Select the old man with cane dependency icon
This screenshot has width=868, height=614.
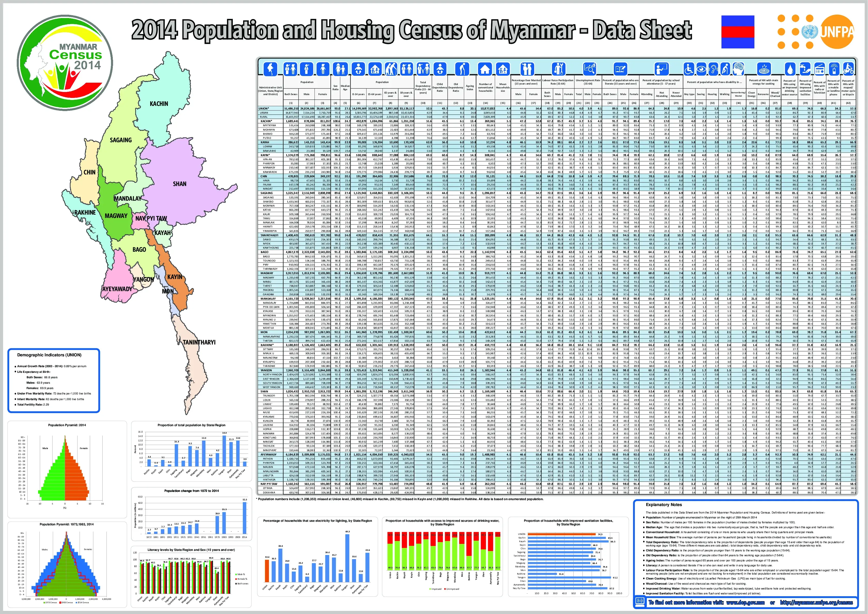pyautogui.click(x=462, y=69)
